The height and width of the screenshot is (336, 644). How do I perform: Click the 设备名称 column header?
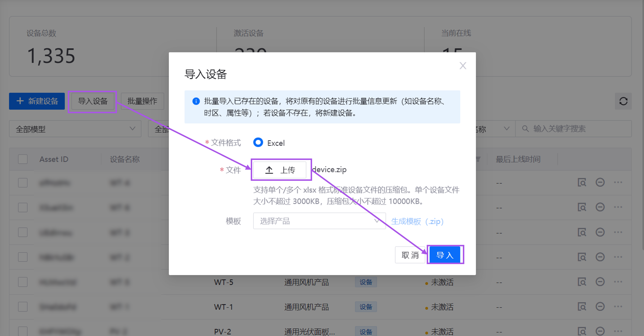coord(125,159)
